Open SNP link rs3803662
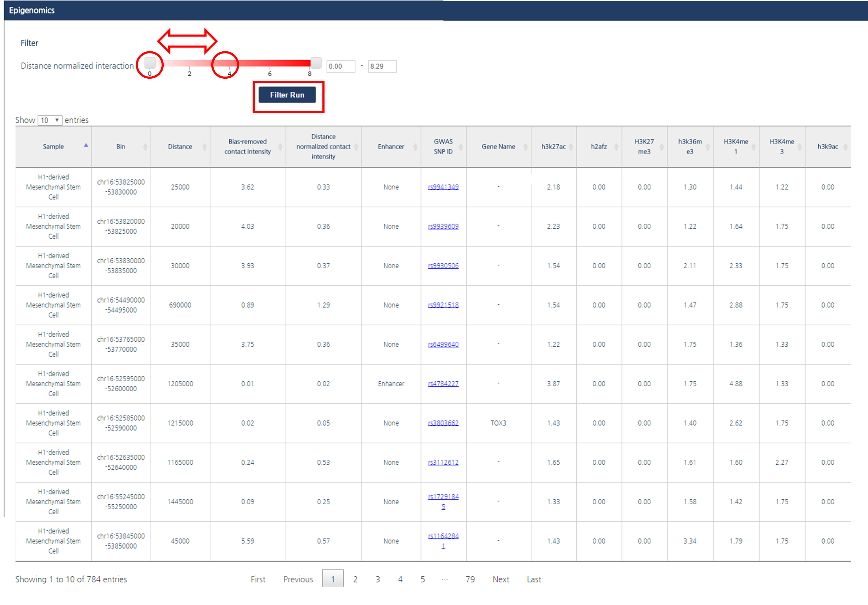 444,423
